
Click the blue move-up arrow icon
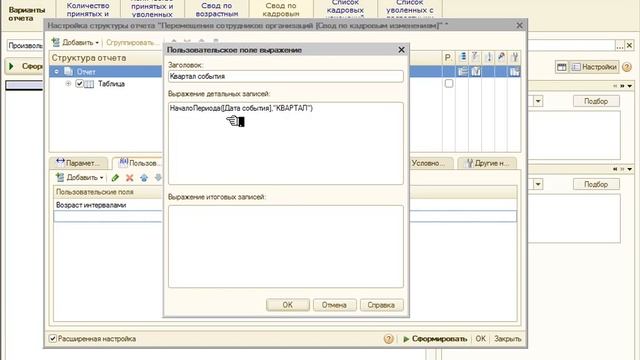tap(144, 178)
